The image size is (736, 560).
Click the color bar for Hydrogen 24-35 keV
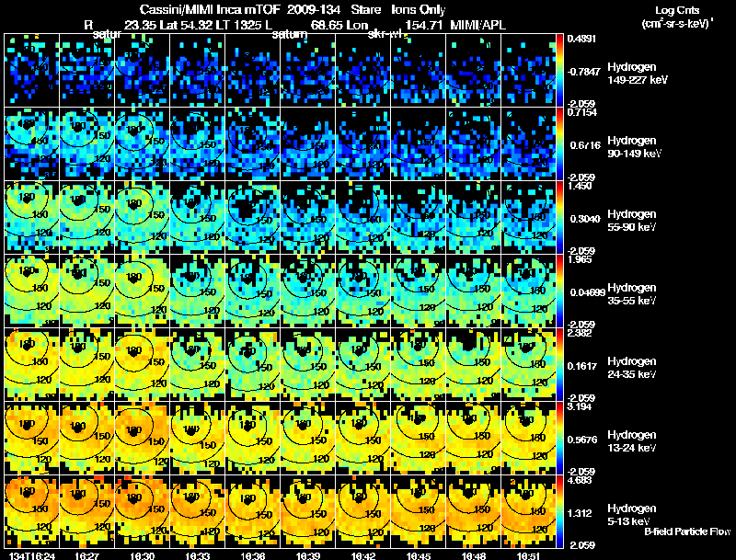coord(559,364)
